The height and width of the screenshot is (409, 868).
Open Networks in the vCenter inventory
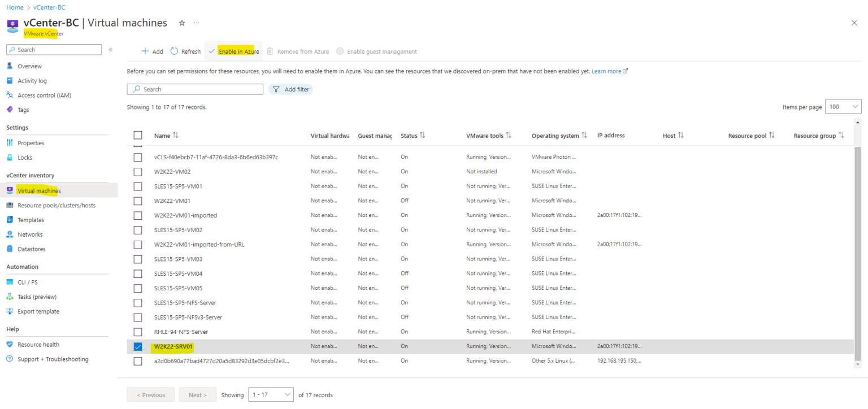29,234
